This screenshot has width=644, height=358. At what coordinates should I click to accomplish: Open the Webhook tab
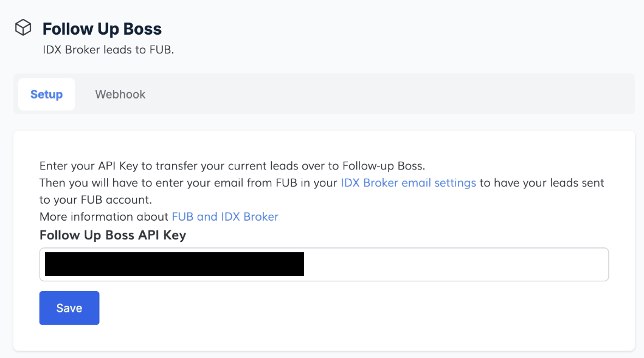click(120, 94)
